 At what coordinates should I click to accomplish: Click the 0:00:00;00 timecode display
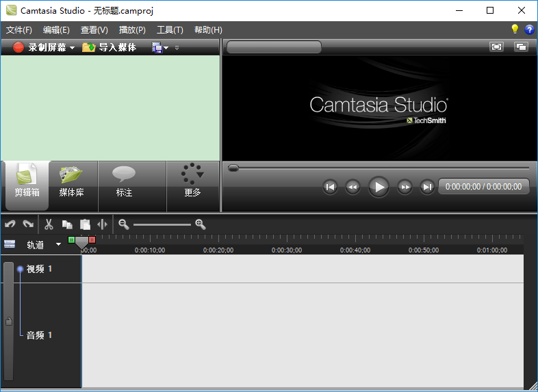[483, 187]
